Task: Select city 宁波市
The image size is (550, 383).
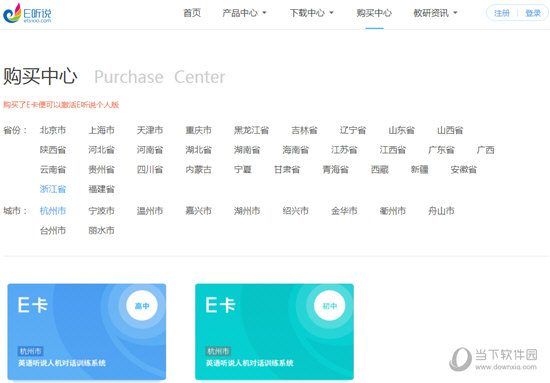Action: pyautogui.click(x=101, y=211)
